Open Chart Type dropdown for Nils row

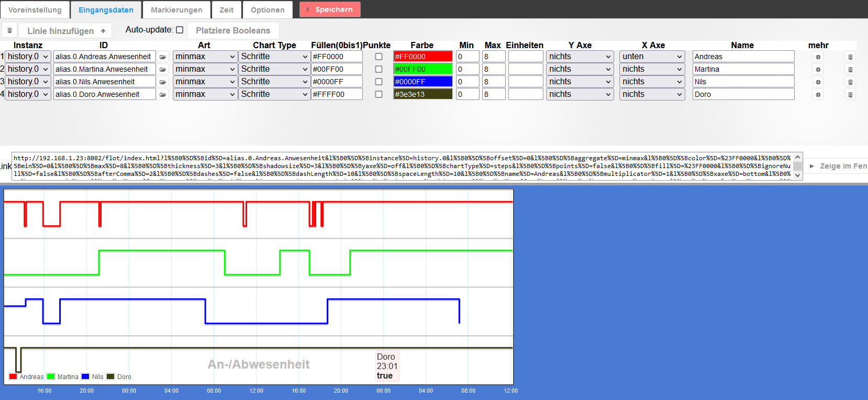coord(274,82)
